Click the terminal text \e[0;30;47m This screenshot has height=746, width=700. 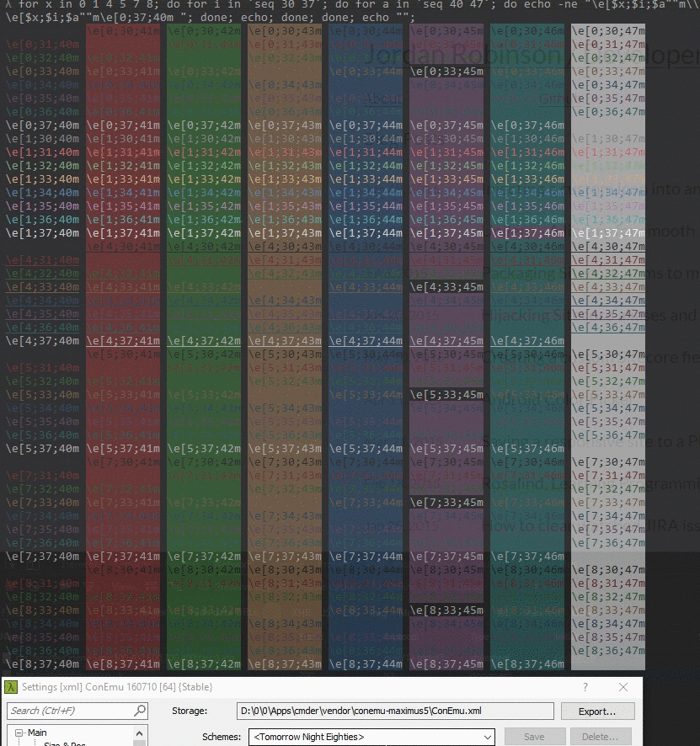tap(608, 31)
